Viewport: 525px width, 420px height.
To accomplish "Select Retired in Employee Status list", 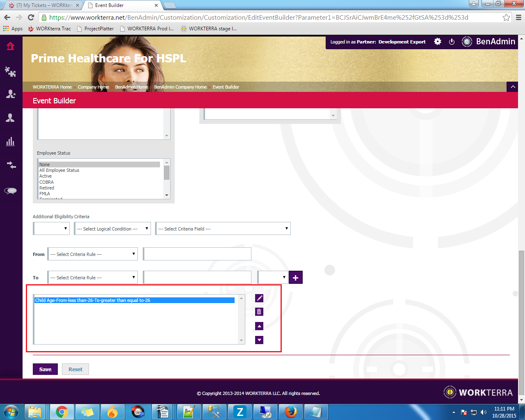I will click(x=99, y=188).
